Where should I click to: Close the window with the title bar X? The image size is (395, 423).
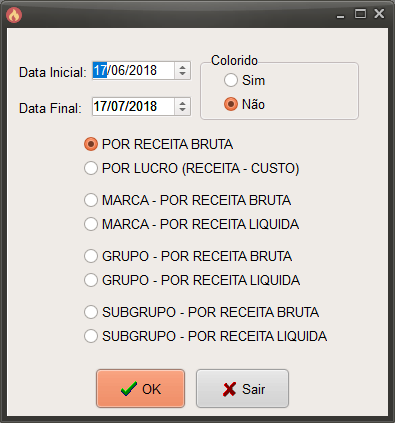[x=379, y=14]
